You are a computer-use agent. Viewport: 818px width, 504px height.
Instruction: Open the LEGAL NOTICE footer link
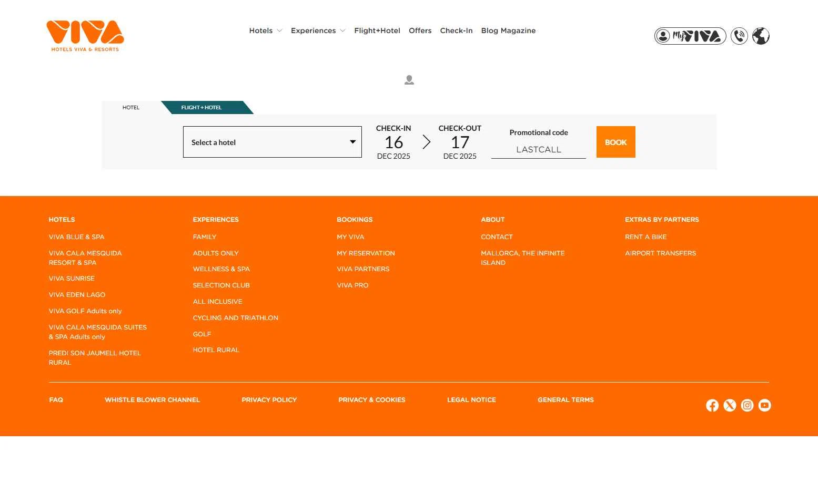pos(472,400)
